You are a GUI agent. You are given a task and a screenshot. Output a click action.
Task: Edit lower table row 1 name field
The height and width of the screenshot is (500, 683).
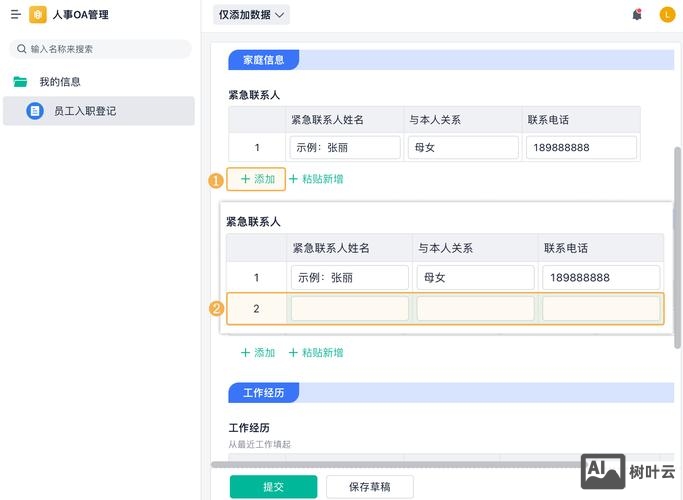coord(350,277)
